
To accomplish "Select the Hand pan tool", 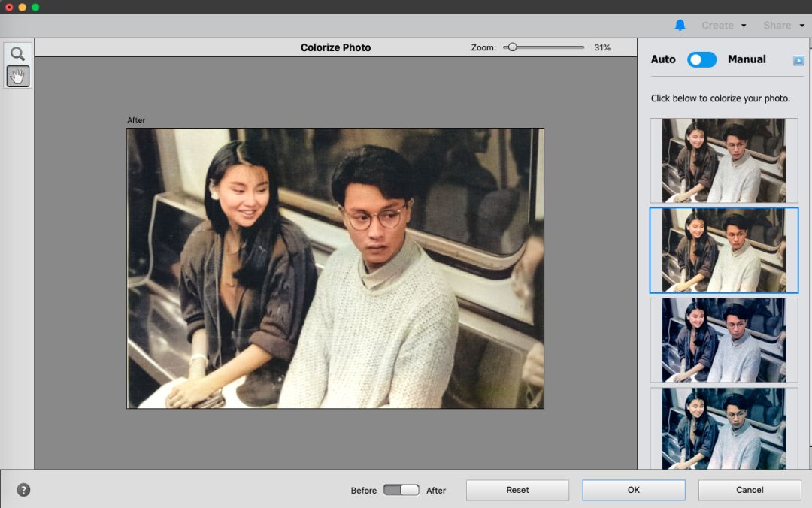I will click(17, 77).
